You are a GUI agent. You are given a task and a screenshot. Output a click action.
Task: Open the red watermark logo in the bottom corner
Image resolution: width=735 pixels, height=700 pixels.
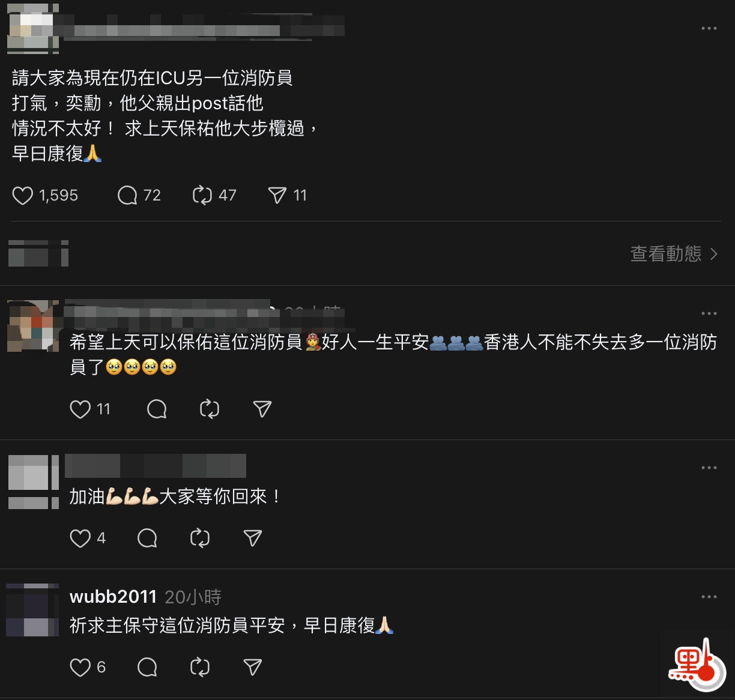[x=695, y=662]
